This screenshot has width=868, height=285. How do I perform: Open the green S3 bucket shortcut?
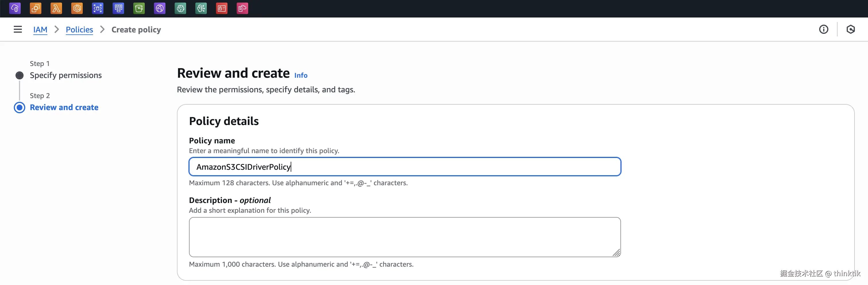click(x=139, y=8)
